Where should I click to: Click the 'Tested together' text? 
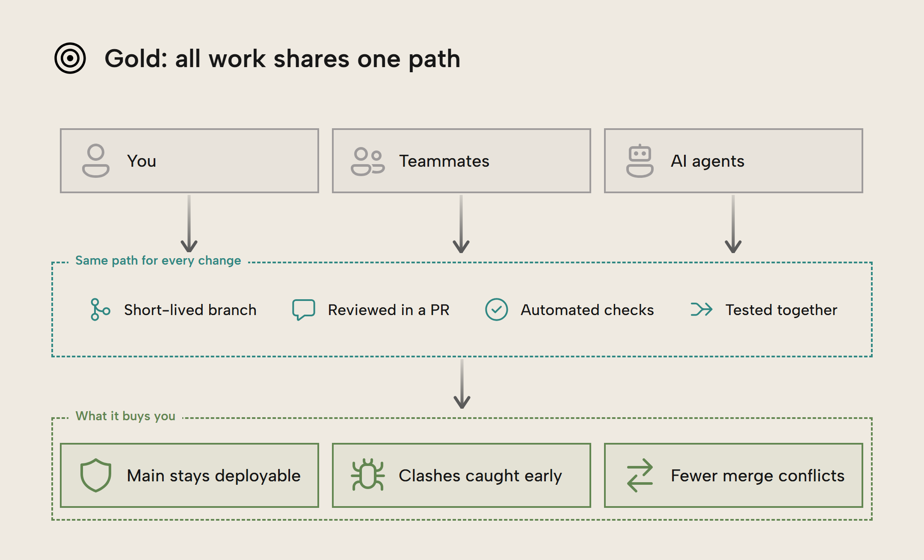[782, 310]
